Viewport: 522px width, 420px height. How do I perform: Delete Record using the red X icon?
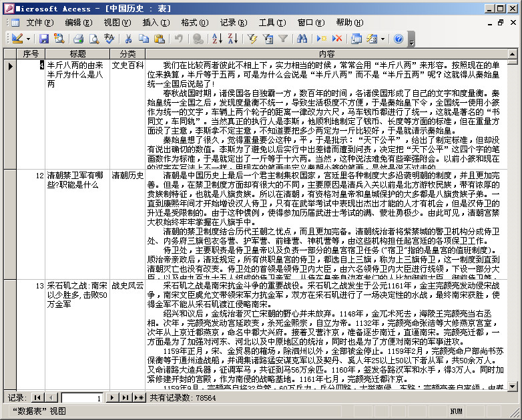(x=337, y=39)
